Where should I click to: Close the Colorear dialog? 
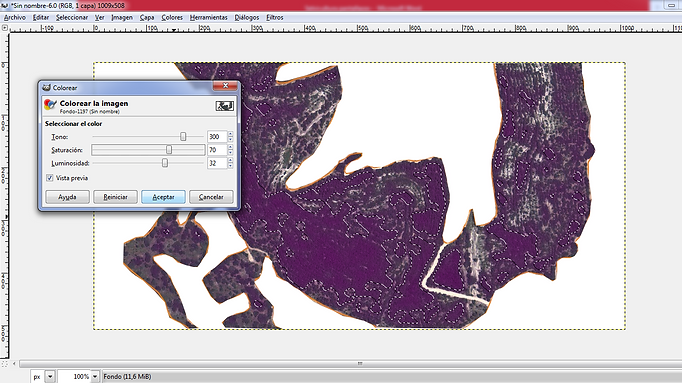point(225,86)
